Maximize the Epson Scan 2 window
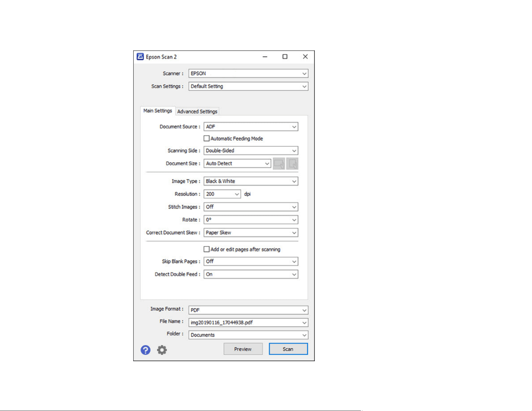The image size is (532, 411). point(285,57)
